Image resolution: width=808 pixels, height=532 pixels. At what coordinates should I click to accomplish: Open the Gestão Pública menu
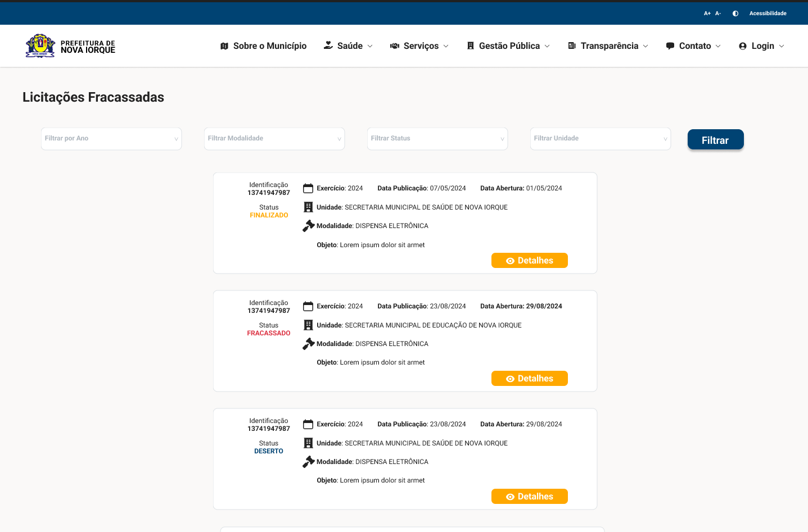point(509,46)
